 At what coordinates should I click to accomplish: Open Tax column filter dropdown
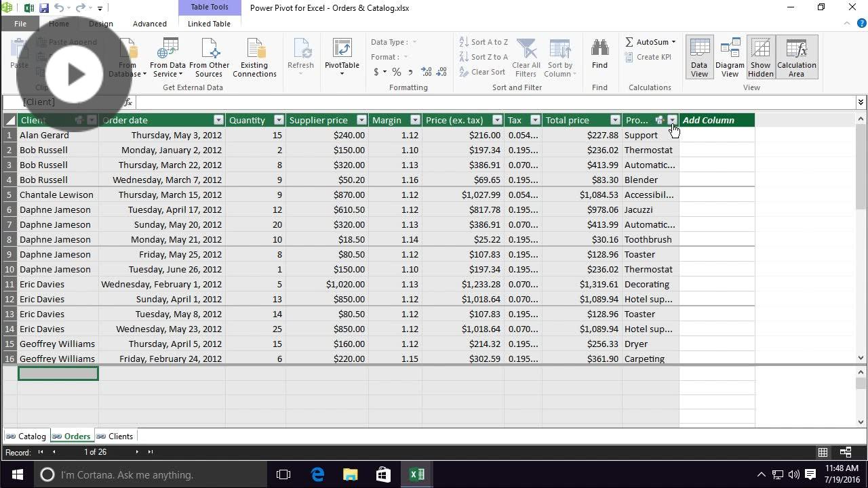pos(535,120)
